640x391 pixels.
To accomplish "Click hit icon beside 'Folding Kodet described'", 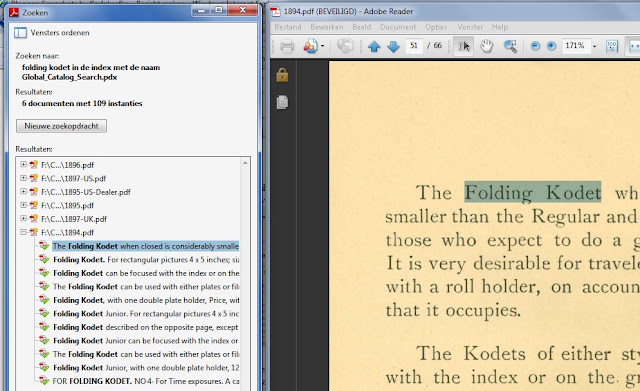I will 44,327.
